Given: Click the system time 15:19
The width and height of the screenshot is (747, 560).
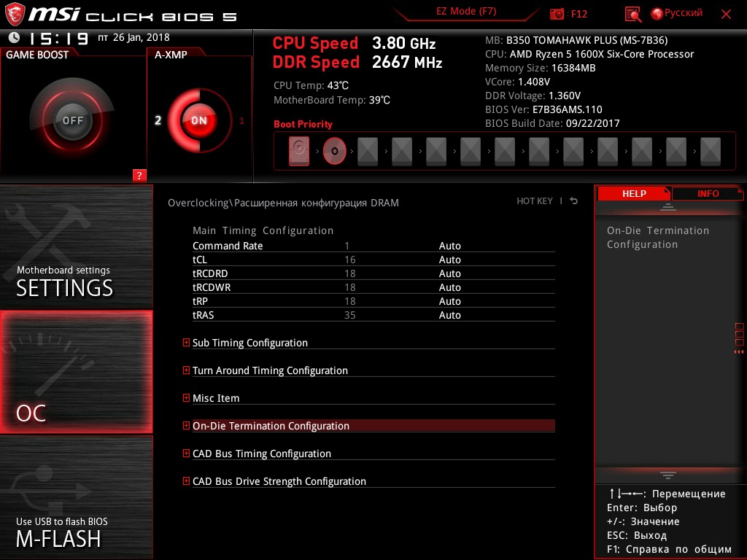Looking at the screenshot, I should click(x=59, y=38).
